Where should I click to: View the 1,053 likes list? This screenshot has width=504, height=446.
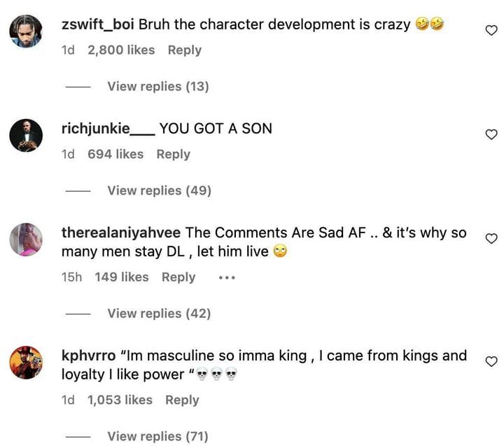tap(120, 400)
